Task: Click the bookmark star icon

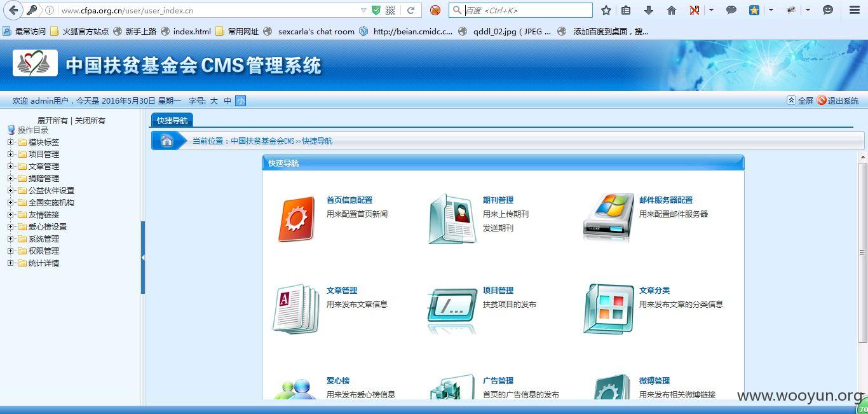Action: tap(606, 10)
